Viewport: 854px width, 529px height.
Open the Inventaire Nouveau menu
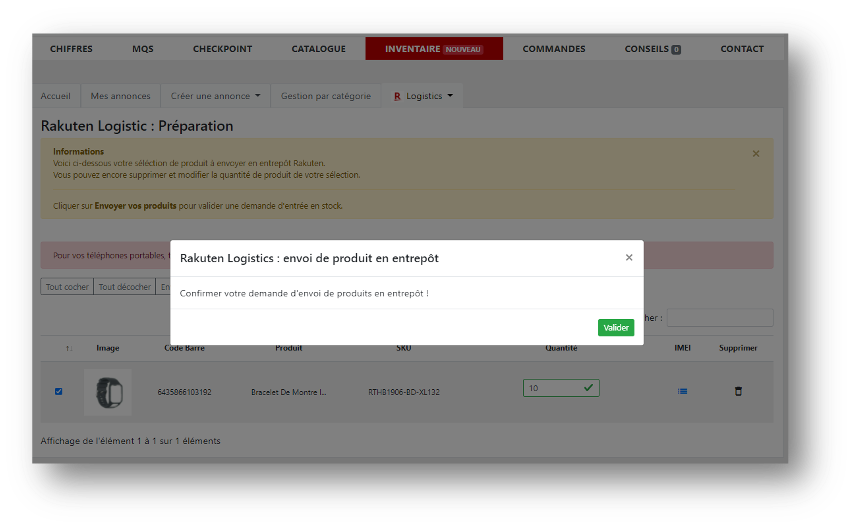433,48
